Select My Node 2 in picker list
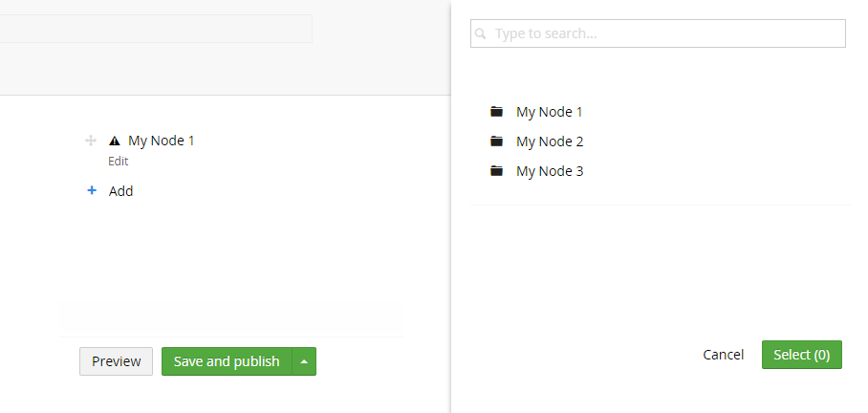Viewport: 868px width, 413px height. (550, 141)
